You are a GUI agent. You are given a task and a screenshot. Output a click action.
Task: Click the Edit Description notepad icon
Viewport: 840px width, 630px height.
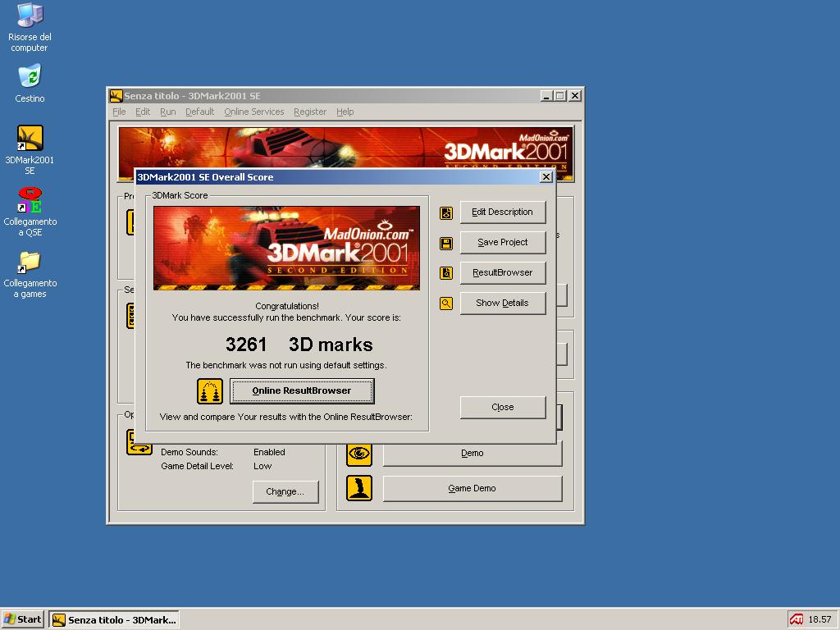[x=446, y=213]
